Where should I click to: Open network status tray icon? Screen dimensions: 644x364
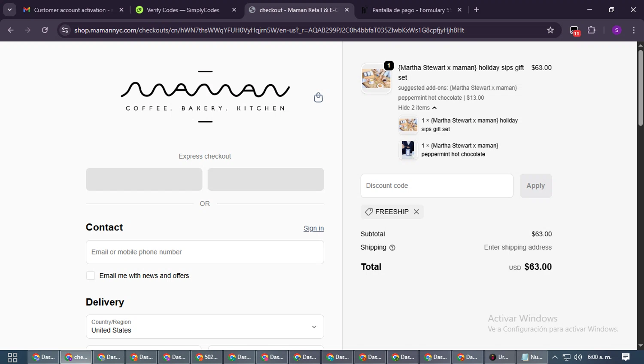click(566, 357)
